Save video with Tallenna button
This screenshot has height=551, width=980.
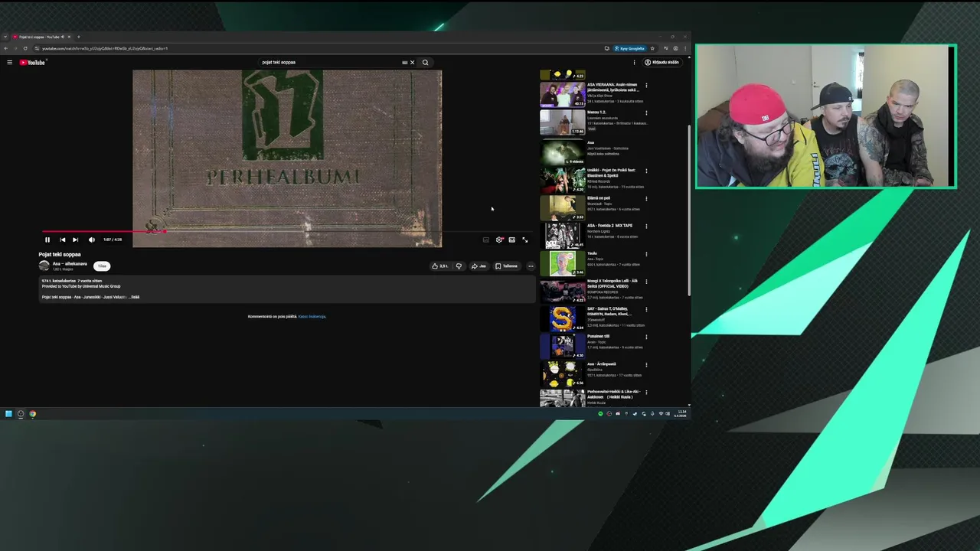click(506, 266)
